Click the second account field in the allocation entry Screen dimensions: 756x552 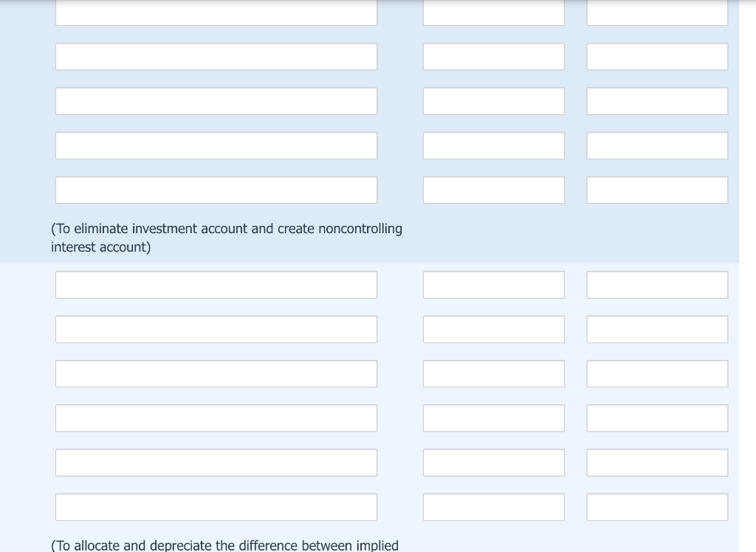click(216, 329)
